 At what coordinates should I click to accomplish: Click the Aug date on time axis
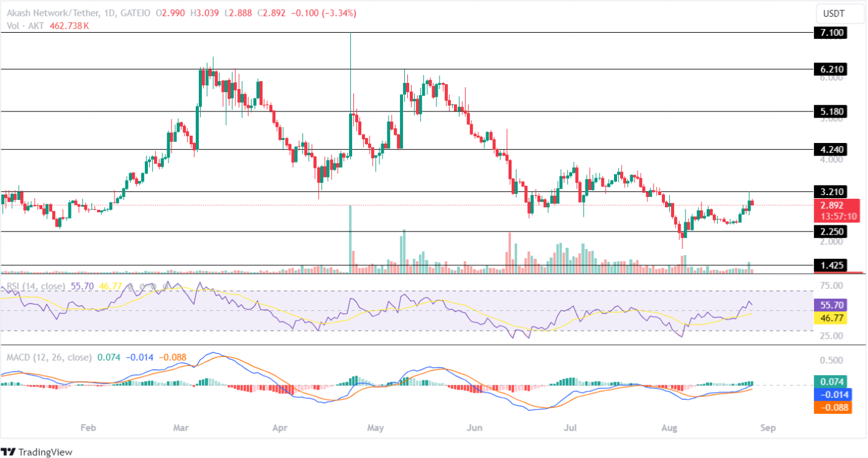670,428
